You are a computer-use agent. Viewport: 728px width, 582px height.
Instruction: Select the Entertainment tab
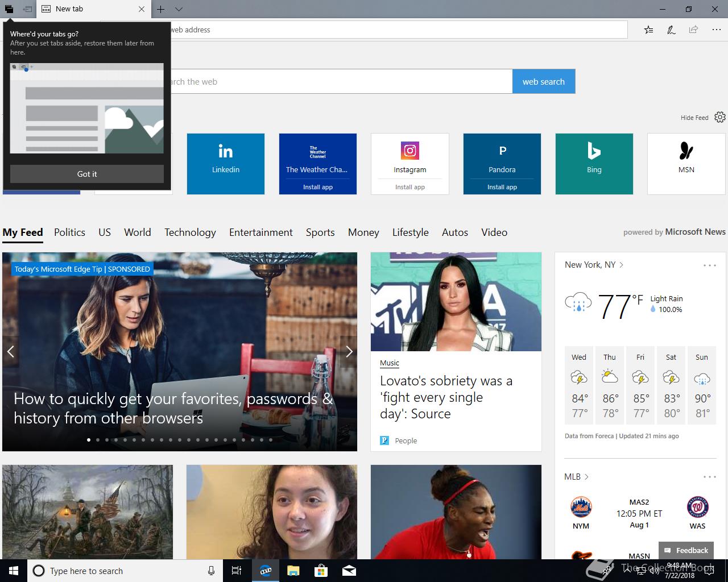(261, 232)
